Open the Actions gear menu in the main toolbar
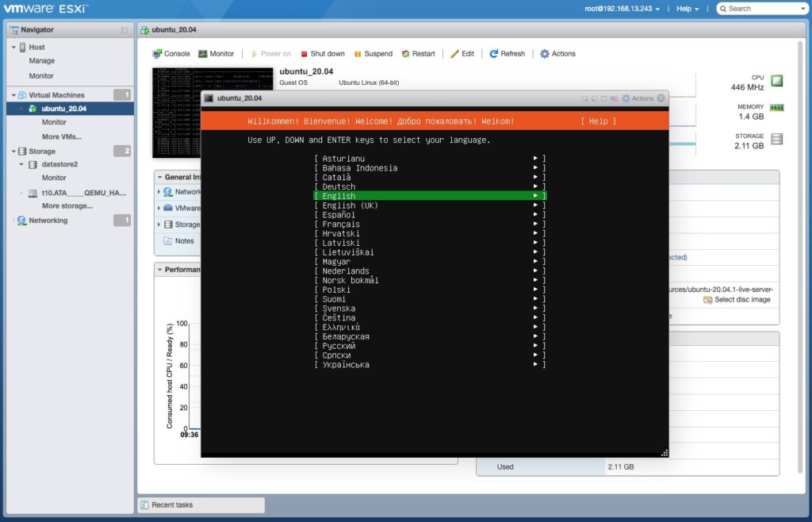812x522 pixels. pyautogui.click(x=557, y=54)
